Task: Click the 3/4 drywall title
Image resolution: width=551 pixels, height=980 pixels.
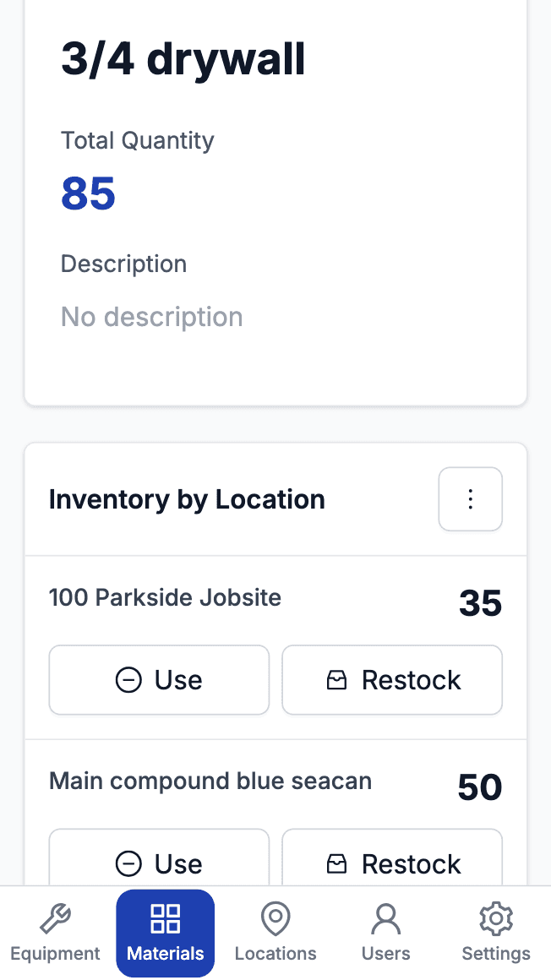Action: (183, 57)
